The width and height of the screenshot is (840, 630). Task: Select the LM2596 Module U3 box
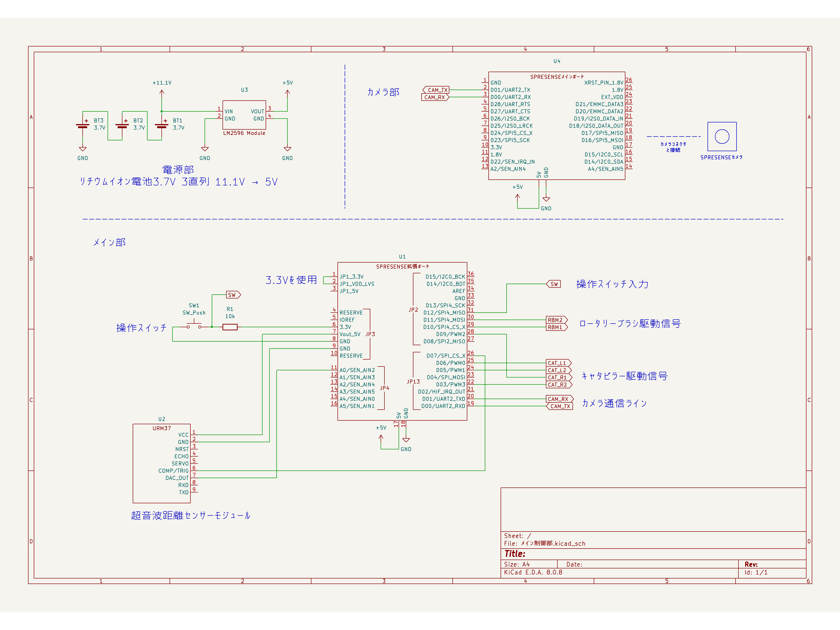point(244,115)
